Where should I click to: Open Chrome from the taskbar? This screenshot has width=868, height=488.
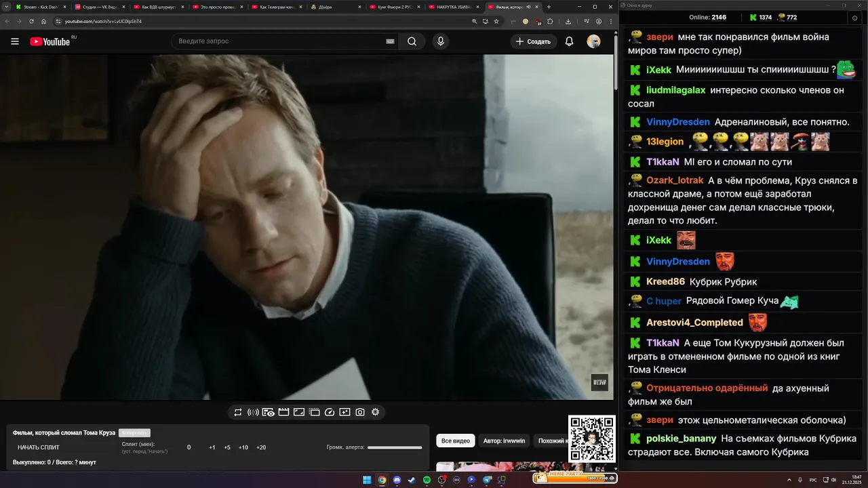pyautogui.click(x=382, y=480)
